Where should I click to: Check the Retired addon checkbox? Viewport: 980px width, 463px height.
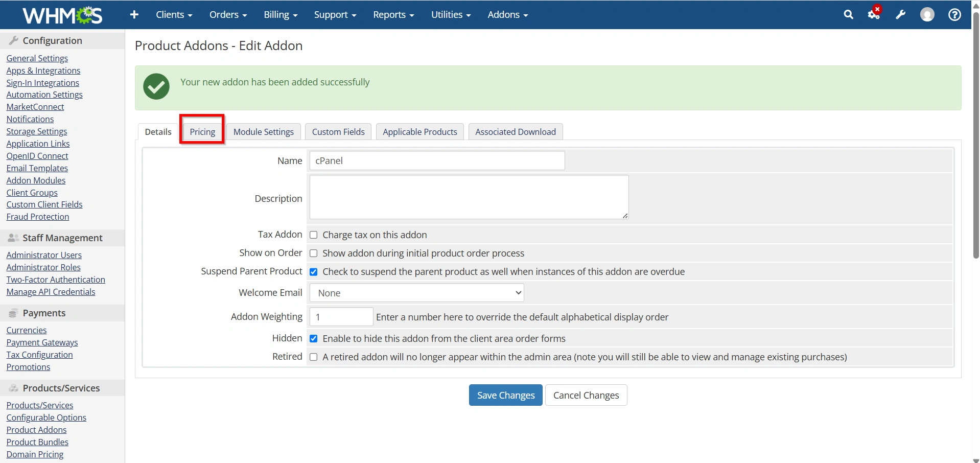coord(314,357)
